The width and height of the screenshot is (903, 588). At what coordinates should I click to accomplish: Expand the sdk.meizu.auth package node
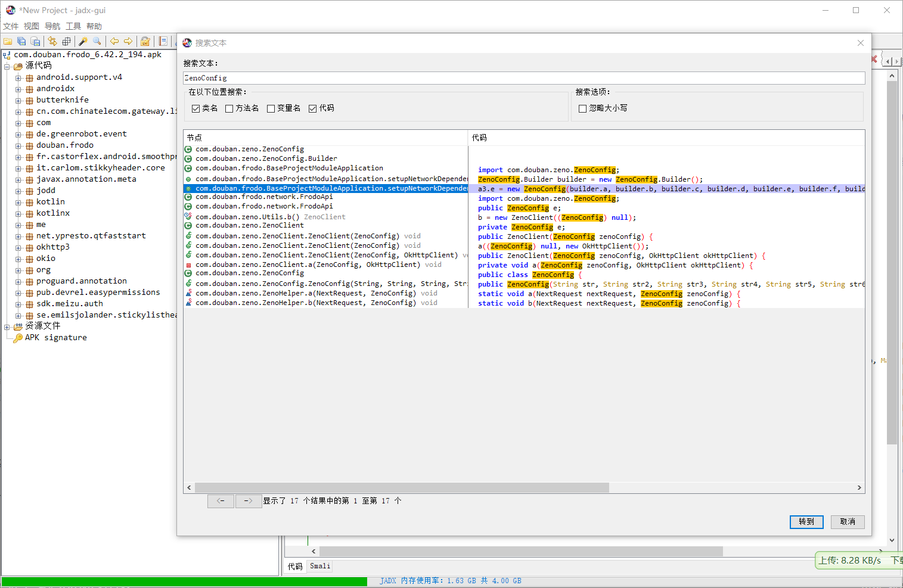18,304
